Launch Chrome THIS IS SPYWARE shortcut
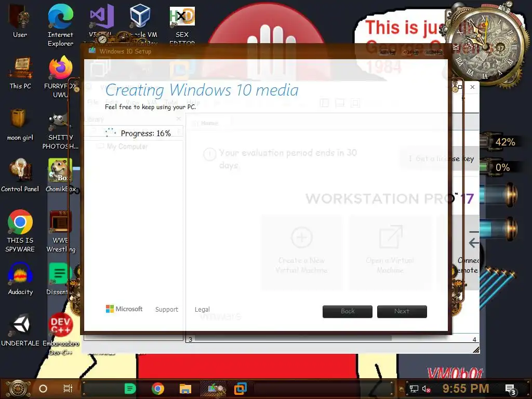 [20, 231]
